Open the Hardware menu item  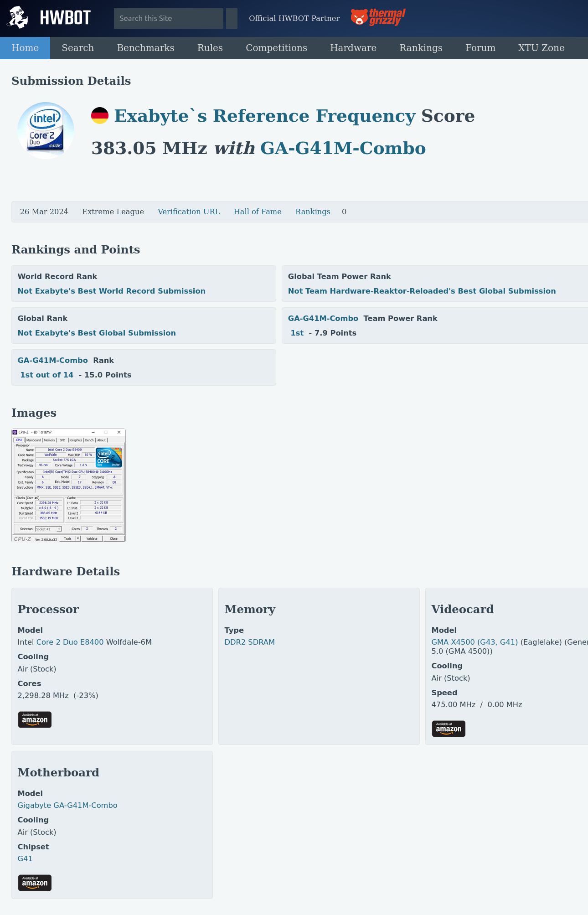pos(353,48)
